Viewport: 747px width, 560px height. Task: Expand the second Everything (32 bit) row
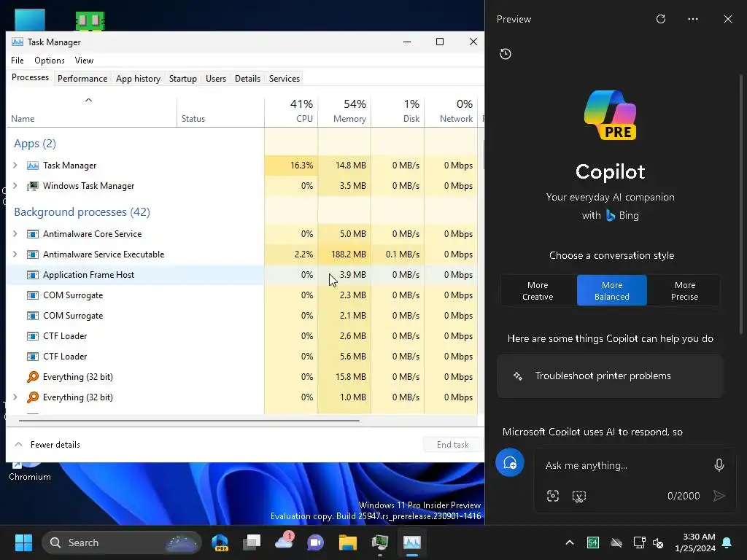point(15,397)
